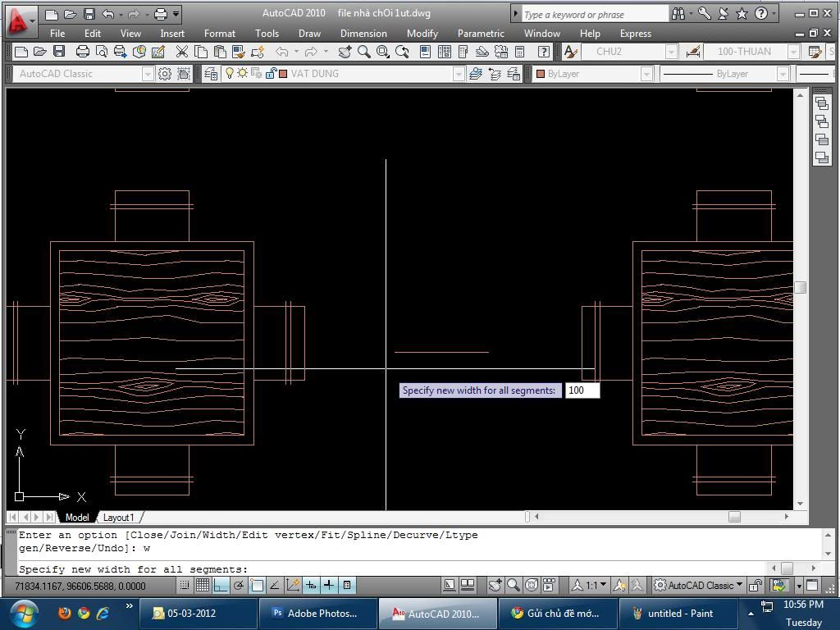Toggle Object Snap in status bar

click(257, 586)
